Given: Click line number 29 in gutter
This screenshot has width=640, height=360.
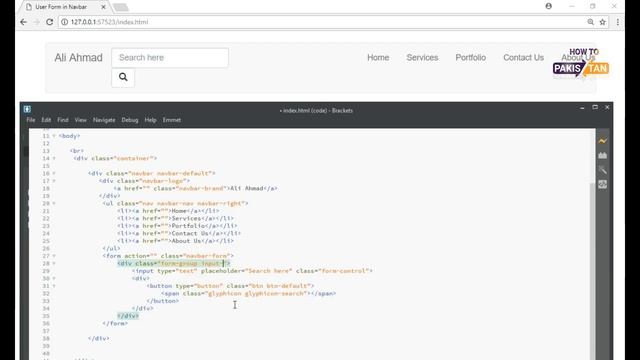Looking at the screenshot, I should 46,271.
